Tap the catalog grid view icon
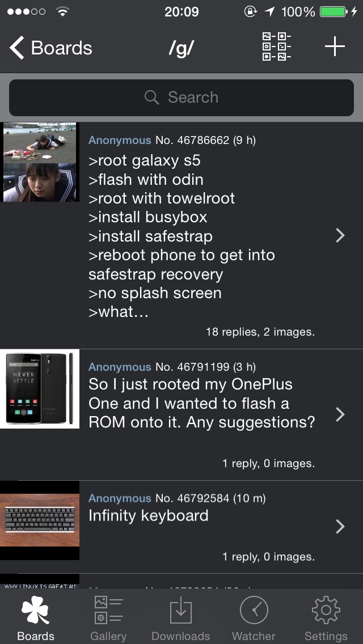363x644 pixels. tap(277, 47)
